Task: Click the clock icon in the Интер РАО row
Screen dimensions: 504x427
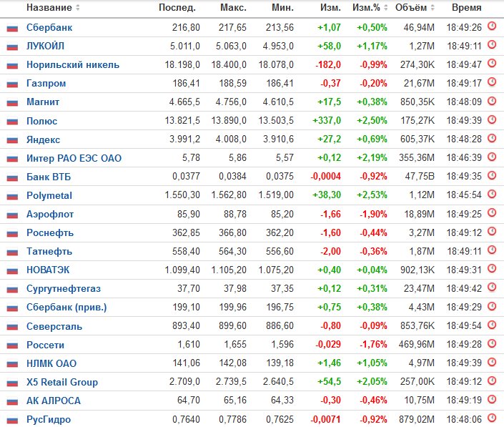Action: point(492,157)
